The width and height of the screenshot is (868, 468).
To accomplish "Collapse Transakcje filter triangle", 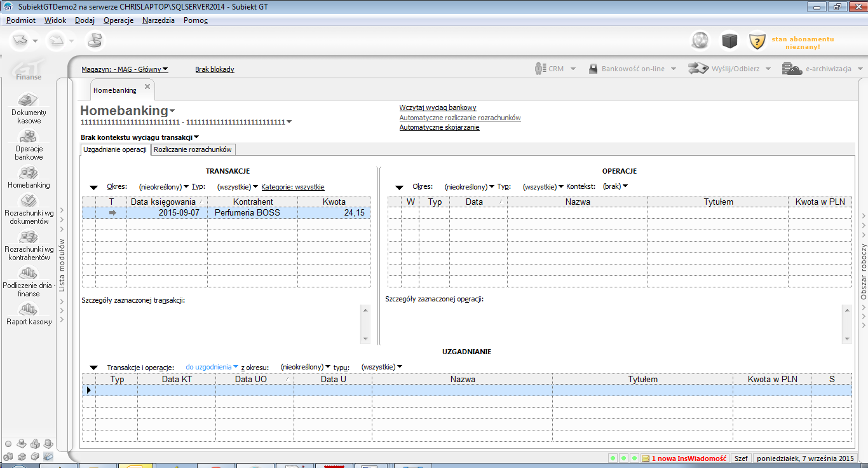I will tap(94, 188).
